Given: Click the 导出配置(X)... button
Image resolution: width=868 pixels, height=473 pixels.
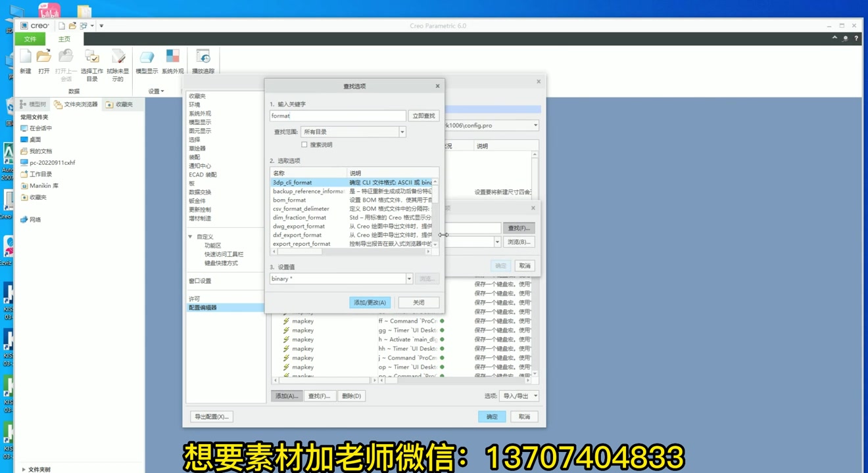Looking at the screenshot, I should pyautogui.click(x=212, y=417).
